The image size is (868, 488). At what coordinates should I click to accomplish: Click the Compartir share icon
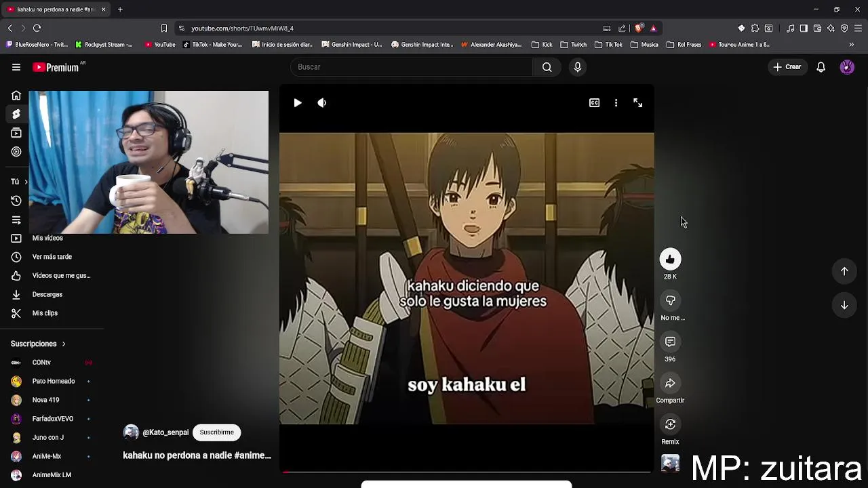pyautogui.click(x=670, y=383)
